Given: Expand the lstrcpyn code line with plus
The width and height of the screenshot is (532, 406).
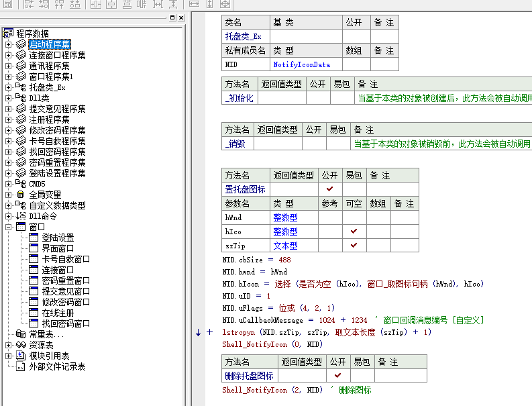Looking at the screenshot, I should [210, 332].
